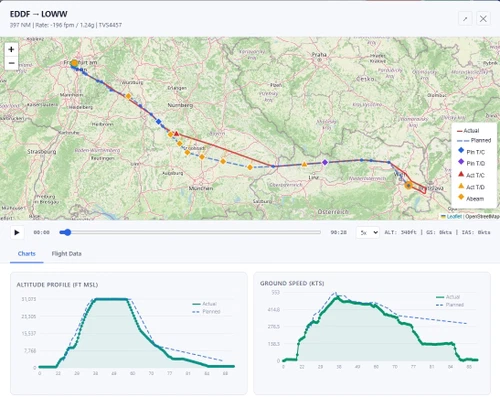
Task: Click the GS readout in playback bar
Action: [439, 232]
